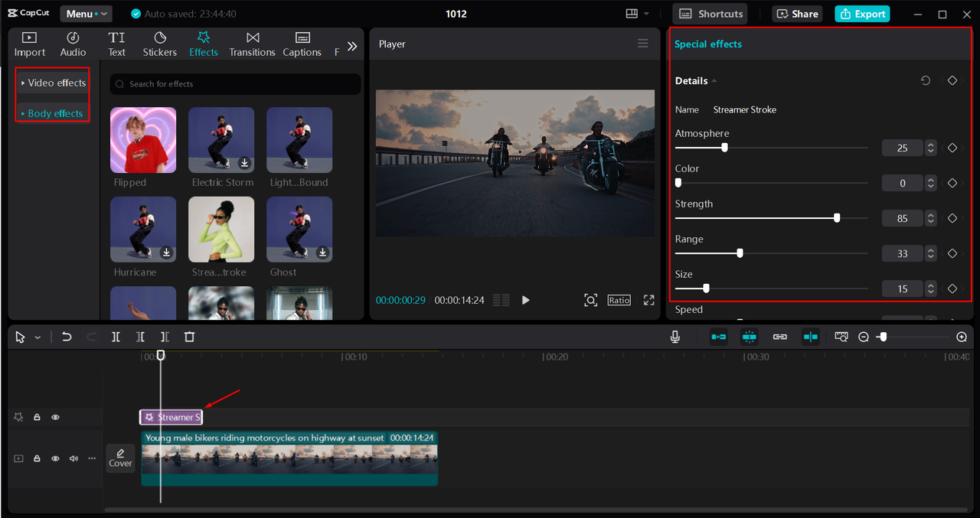Open the layout options dropdown
This screenshot has height=518, width=980.
coord(638,14)
